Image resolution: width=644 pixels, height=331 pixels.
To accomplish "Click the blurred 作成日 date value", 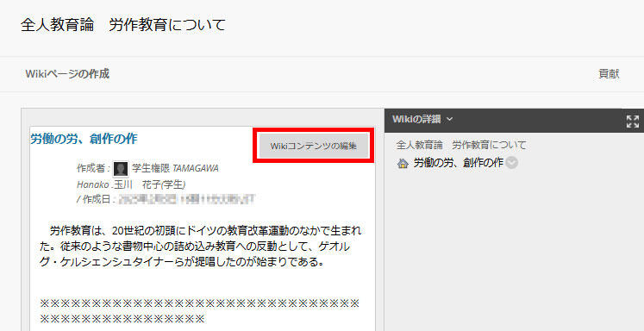I will (x=186, y=200).
